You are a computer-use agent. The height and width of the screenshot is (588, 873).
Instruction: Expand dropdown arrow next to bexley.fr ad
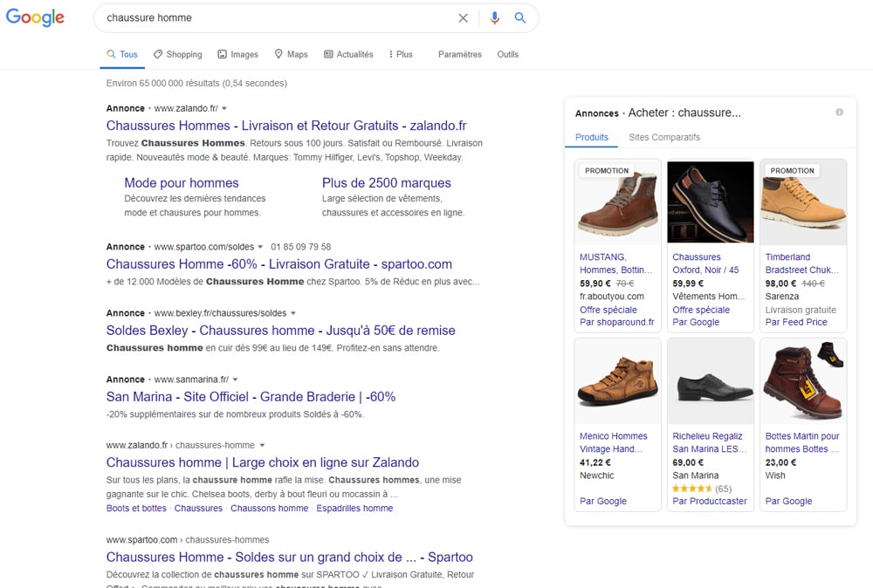292,313
